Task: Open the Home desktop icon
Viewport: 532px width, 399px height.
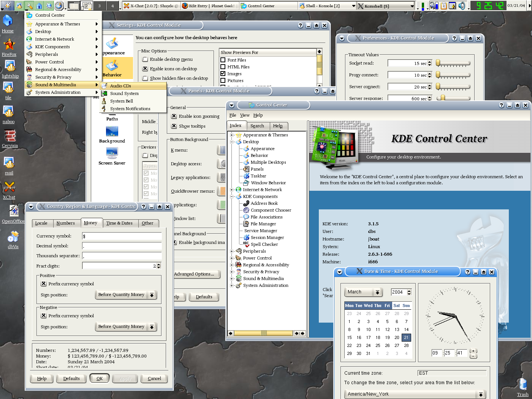Action: (8, 23)
